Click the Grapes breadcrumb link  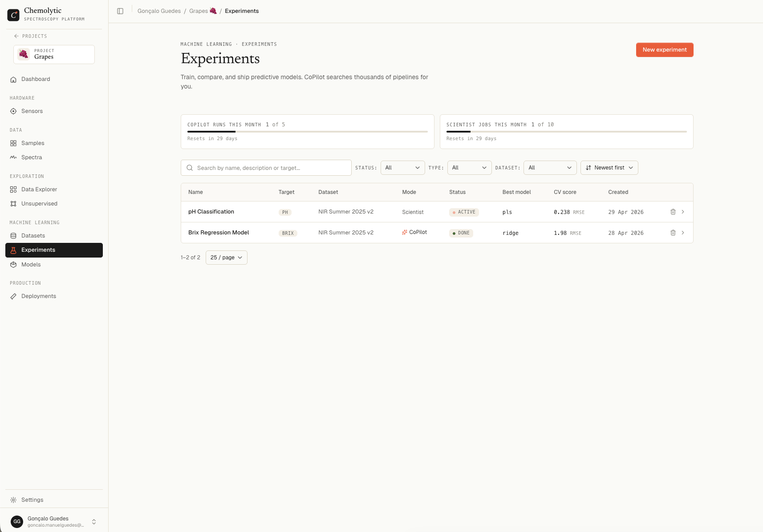coord(203,11)
